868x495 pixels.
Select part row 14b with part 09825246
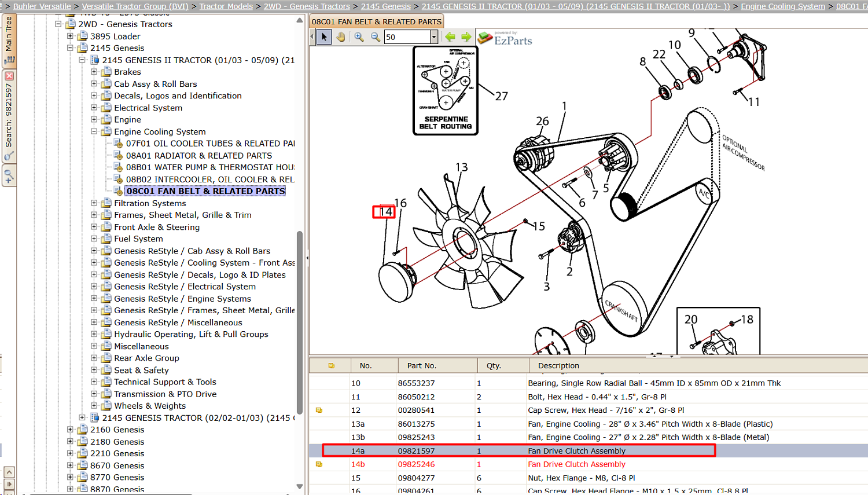(x=588, y=464)
